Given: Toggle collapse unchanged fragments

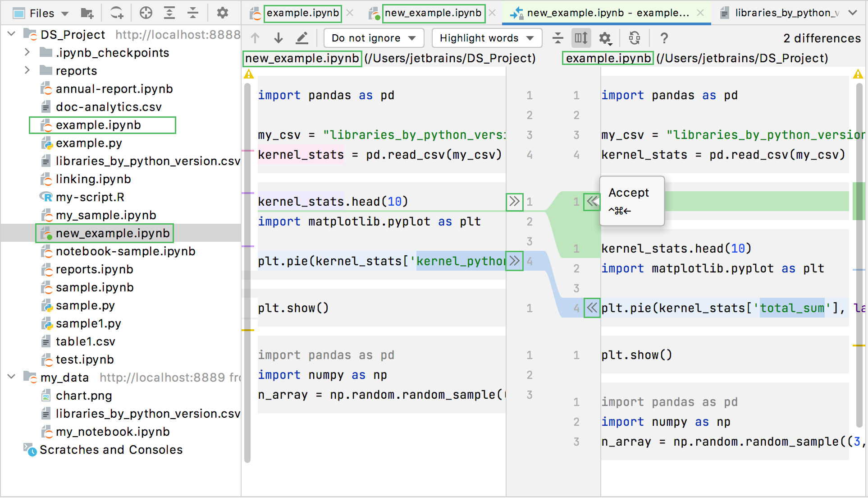Looking at the screenshot, I should [558, 38].
